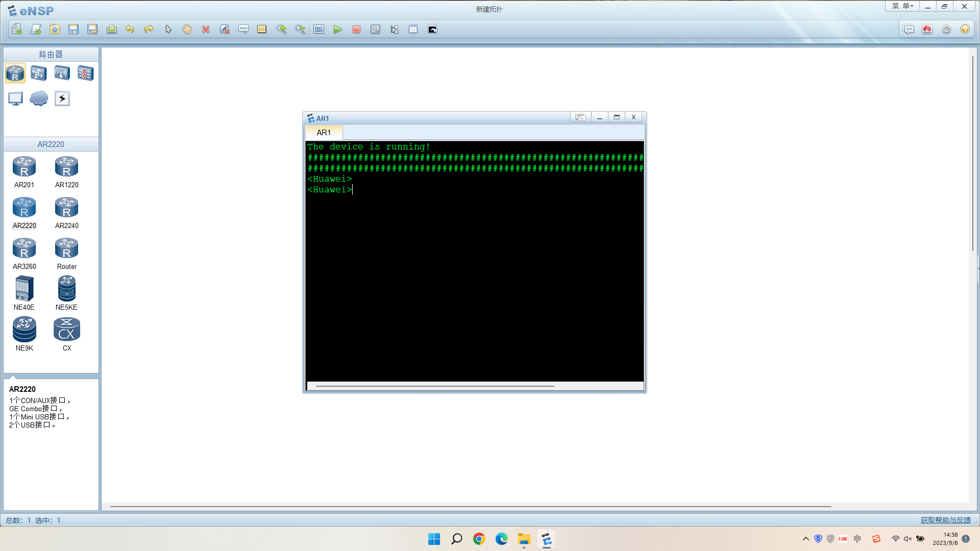
Task: Open File Explorer from taskbar
Action: pyautogui.click(x=524, y=539)
